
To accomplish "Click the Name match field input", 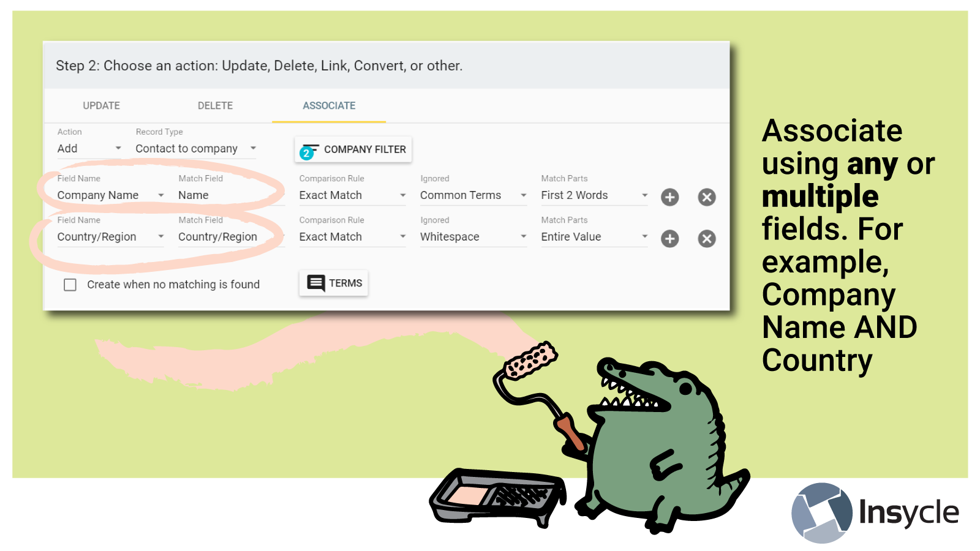I will 230,195.
